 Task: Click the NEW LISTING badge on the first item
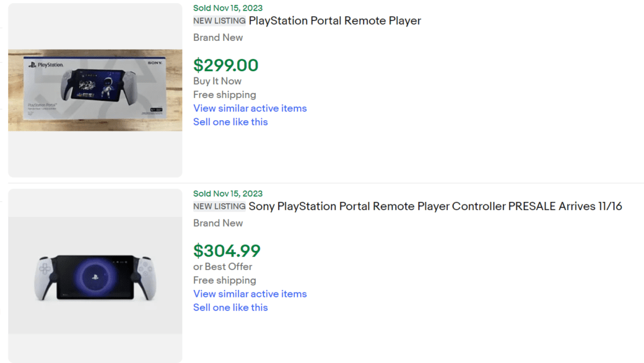click(219, 21)
